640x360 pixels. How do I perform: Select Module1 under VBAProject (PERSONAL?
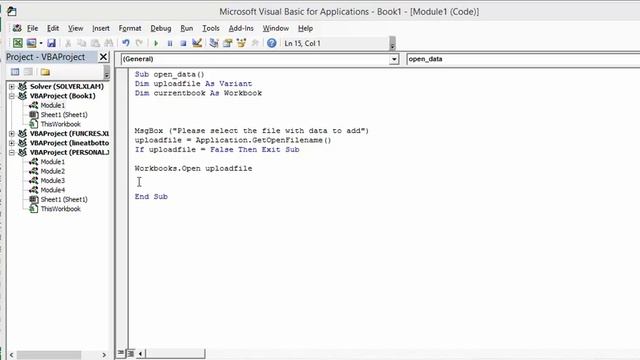tap(52, 162)
